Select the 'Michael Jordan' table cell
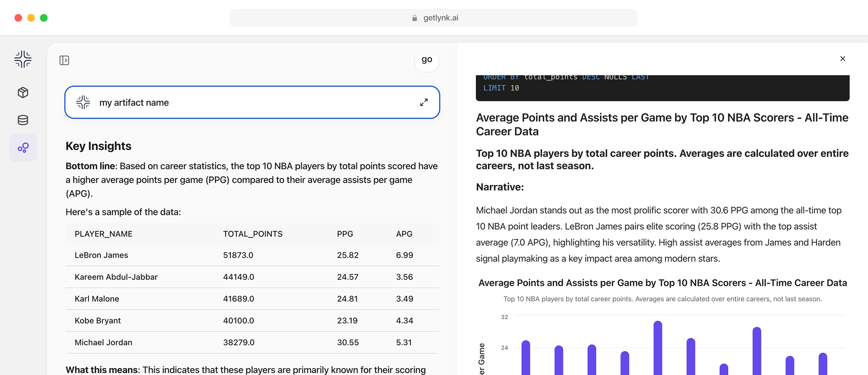 (x=104, y=342)
